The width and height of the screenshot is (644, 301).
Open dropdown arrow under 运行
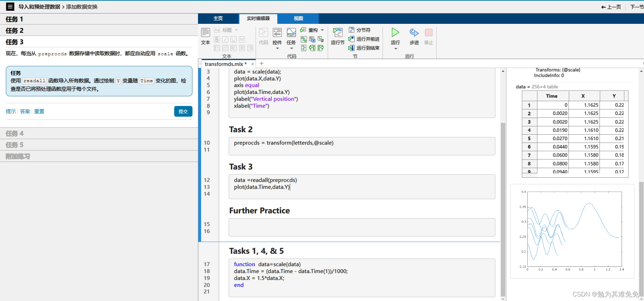point(396,48)
